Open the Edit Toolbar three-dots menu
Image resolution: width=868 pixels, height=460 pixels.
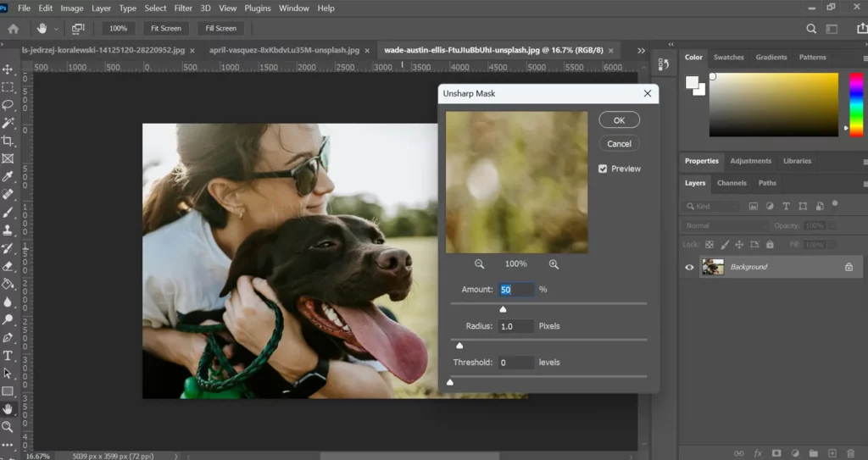[x=8, y=445]
